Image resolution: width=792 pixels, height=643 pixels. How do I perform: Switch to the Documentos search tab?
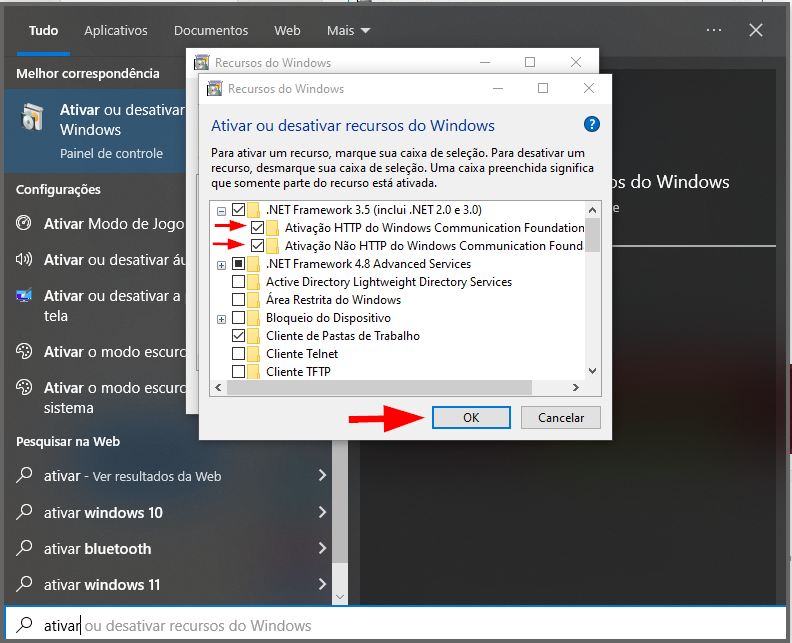[211, 30]
